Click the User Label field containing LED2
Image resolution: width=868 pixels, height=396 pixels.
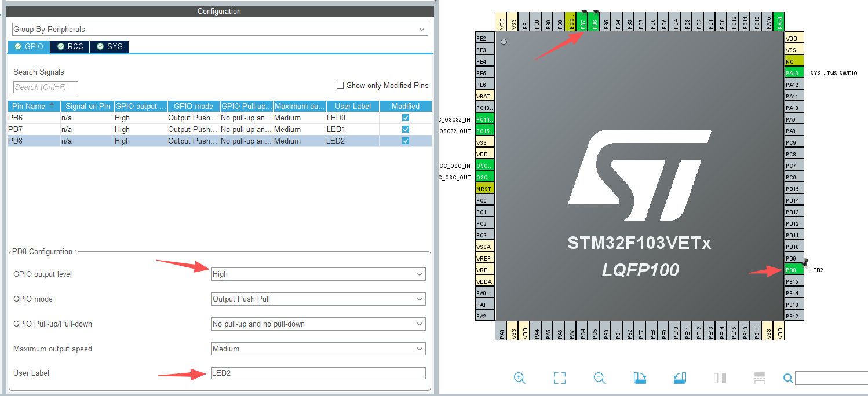tap(319, 373)
